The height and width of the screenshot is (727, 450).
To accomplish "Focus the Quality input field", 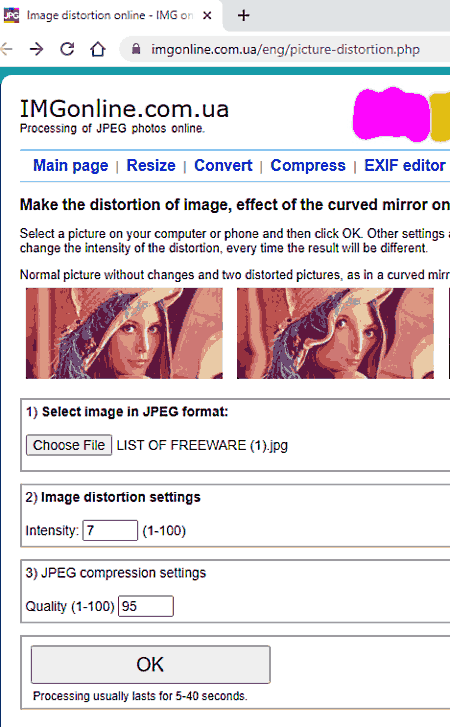I will coord(146,606).
